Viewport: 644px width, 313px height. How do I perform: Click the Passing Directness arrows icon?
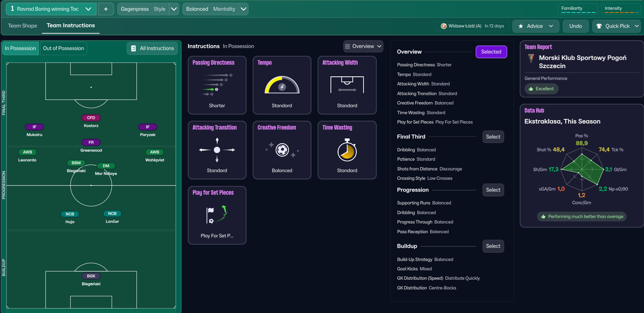point(217,85)
